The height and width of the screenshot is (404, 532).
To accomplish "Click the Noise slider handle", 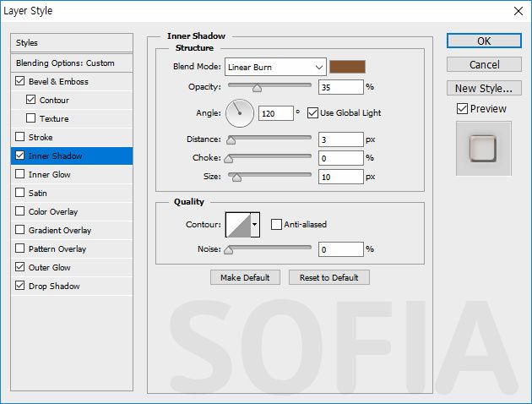I will [x=229, y=250].
